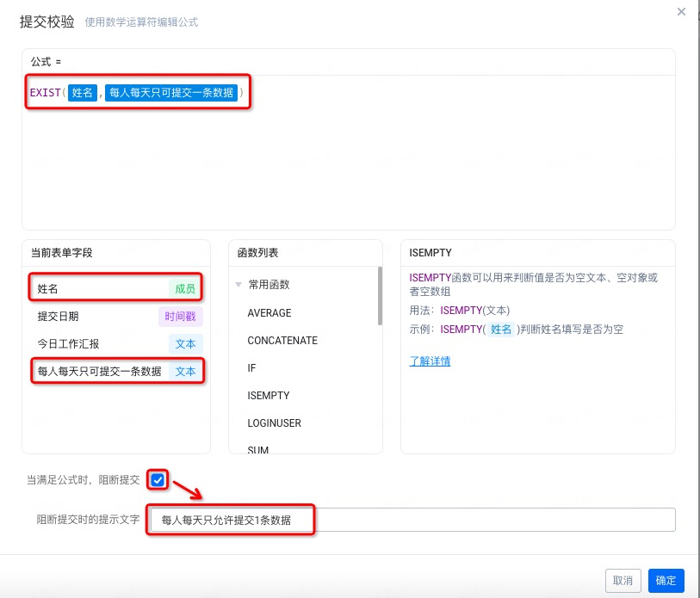Click EXIST function name in formula editor
This screenshot has height=598, width=700.
click(45, 92)
